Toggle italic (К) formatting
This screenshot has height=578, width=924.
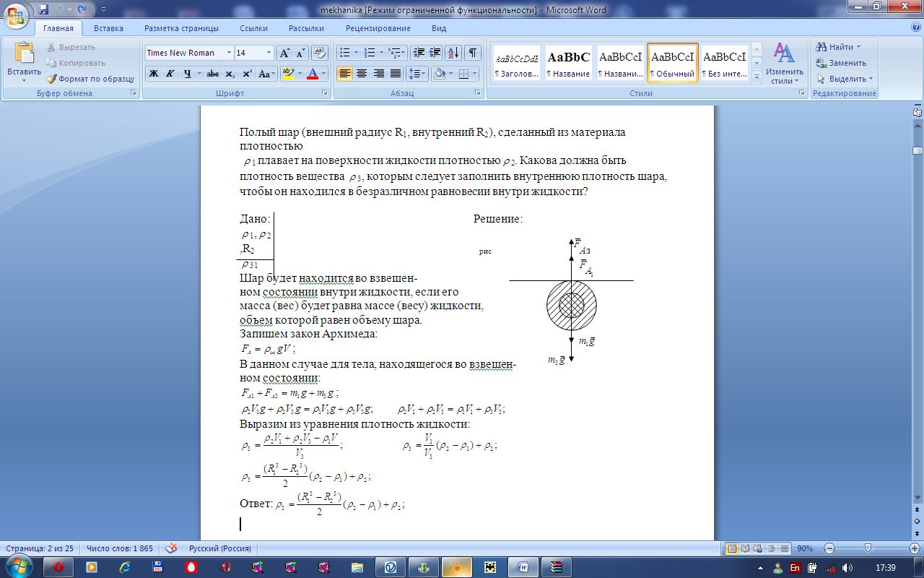tap(170, 74)
